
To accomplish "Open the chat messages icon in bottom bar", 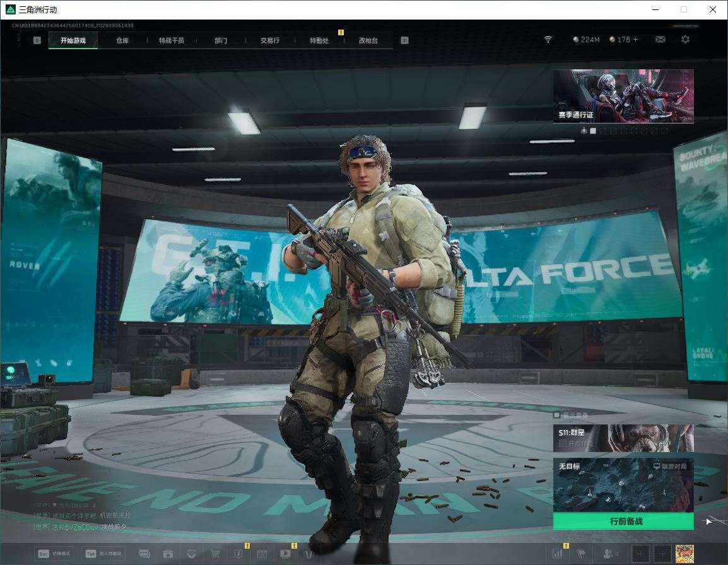I will [x=144, y=554].
